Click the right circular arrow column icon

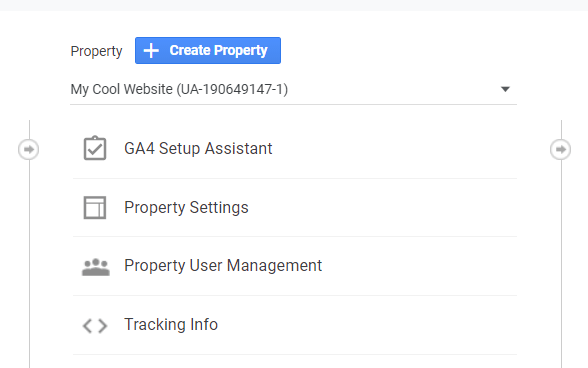(x=561, y=149)
